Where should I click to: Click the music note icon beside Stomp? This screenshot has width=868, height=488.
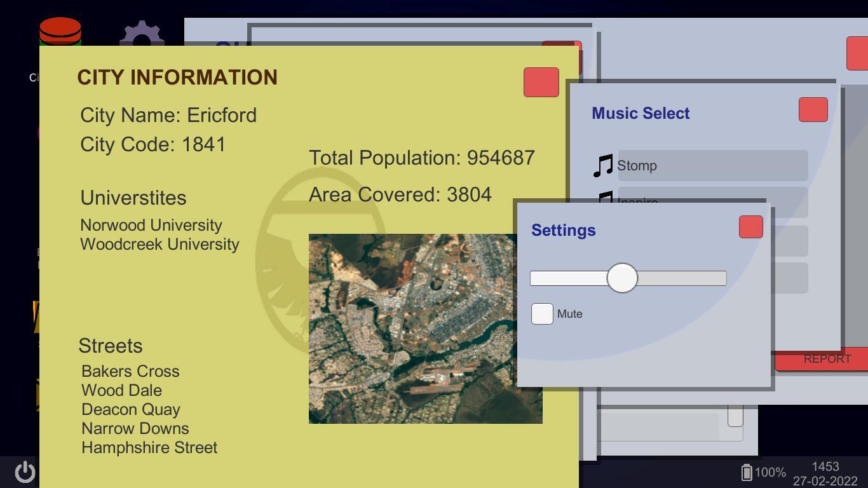602,166
